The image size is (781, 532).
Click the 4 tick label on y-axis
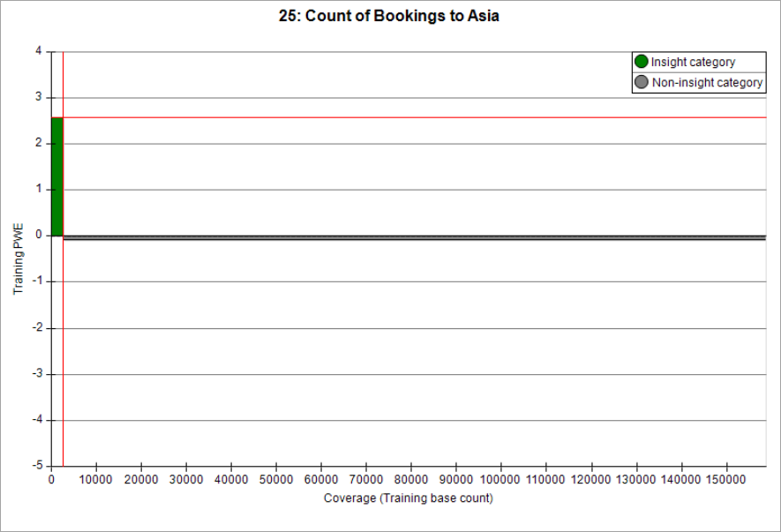point(38,51)
